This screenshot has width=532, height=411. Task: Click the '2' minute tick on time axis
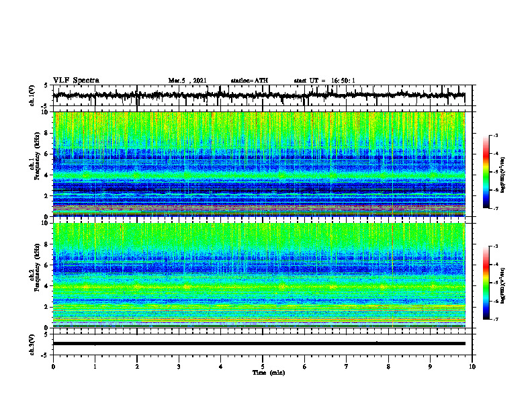pyautogui.click(x=137, y=367)
